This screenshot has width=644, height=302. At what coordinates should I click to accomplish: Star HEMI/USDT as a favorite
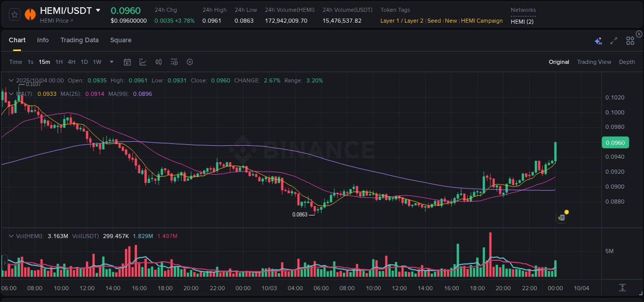(15, 14)
